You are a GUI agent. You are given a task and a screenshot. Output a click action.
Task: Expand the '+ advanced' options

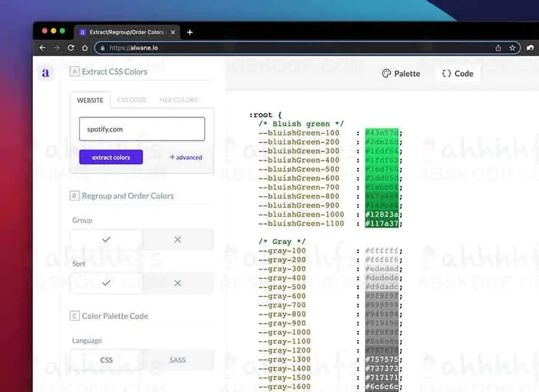click(186, 157)
